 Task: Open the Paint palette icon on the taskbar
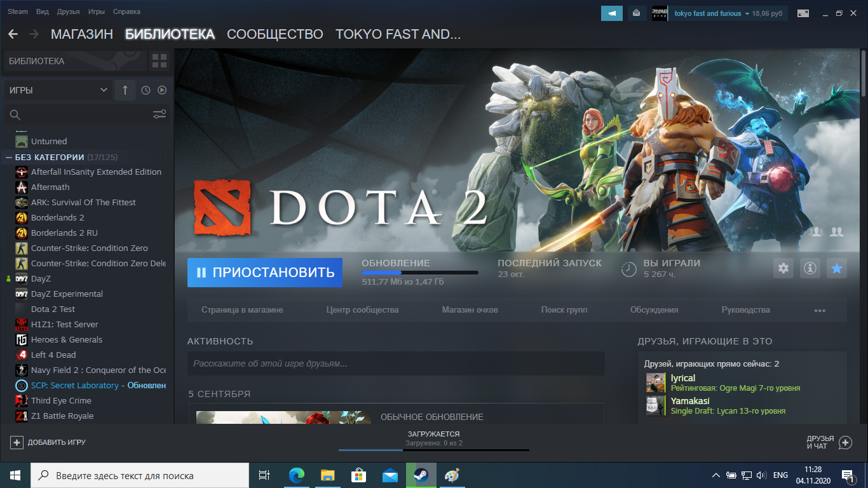tap(452, 475)
